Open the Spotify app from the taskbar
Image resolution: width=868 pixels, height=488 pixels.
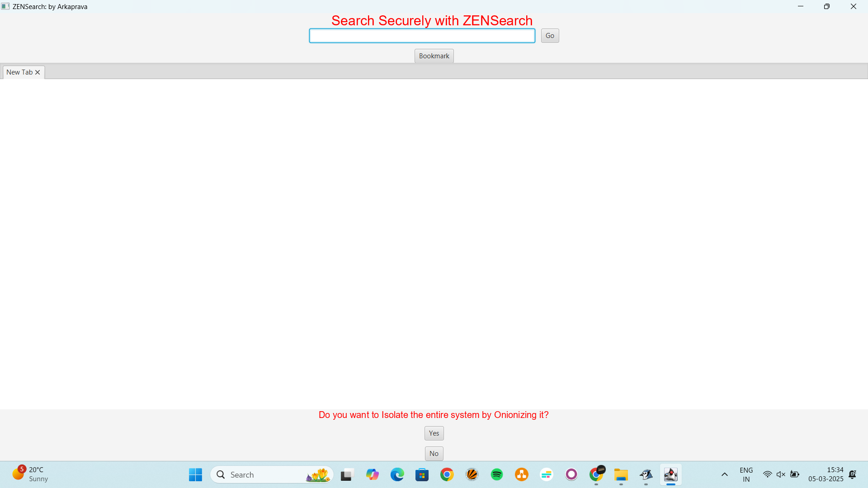496,474
